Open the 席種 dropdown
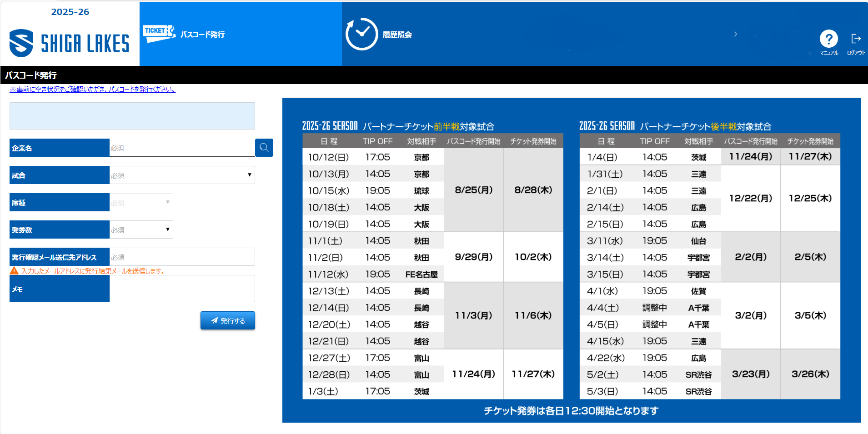Image resolution: width=868 pixels, height=434 pixels. pos(141,202)
